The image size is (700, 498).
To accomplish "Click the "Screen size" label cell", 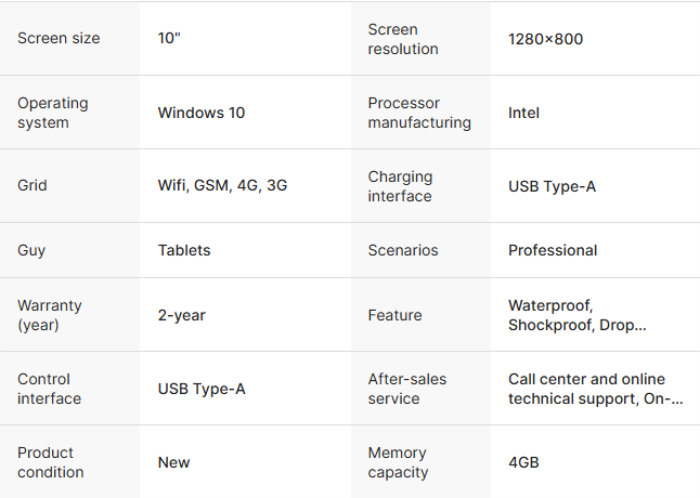I will point(59,39).
